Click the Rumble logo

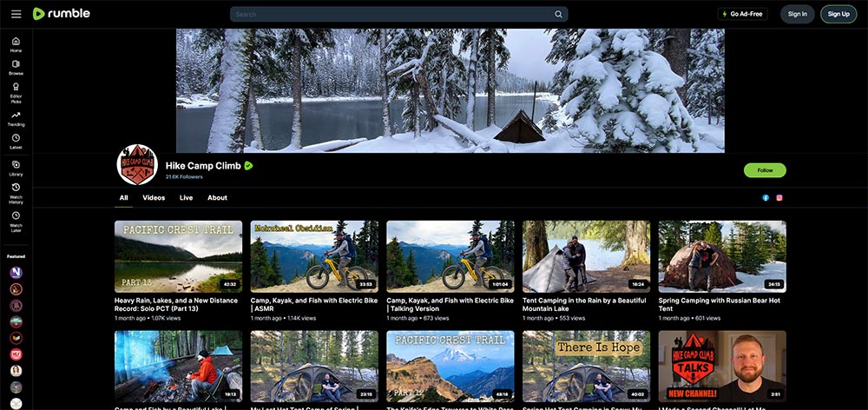pyautogui.click(x=61, y=14)
